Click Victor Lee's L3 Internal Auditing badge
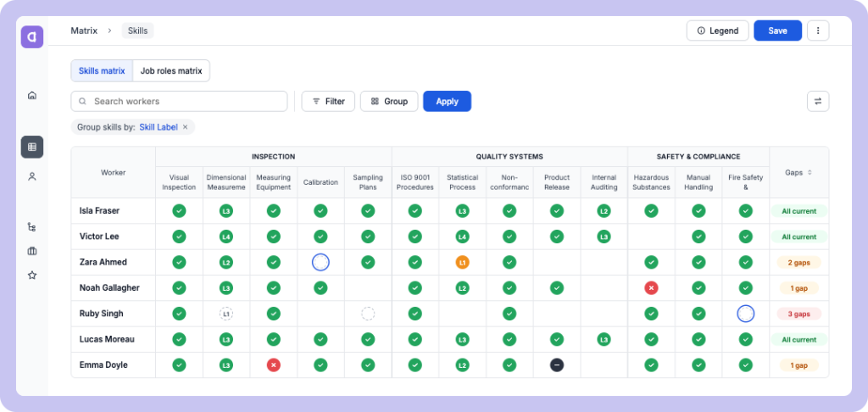This screenshot has width=868, height=412. pos(604,237)
